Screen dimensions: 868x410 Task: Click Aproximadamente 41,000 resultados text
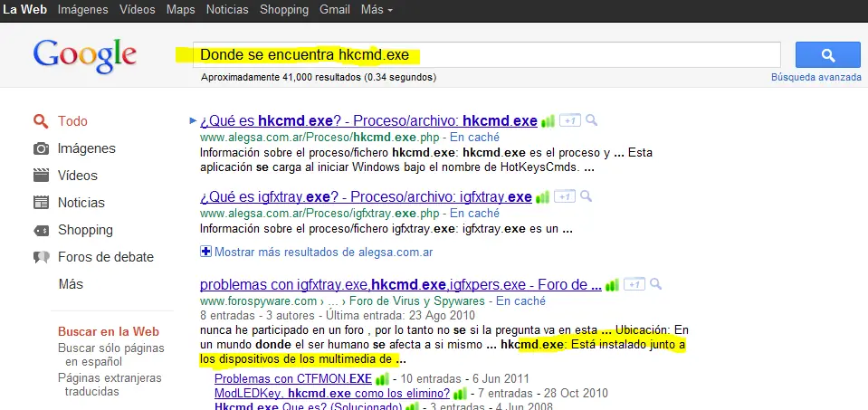[319, 78]
